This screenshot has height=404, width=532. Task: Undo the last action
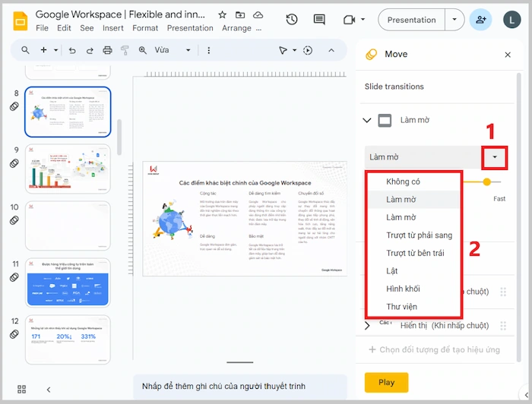tap(72, 50)
